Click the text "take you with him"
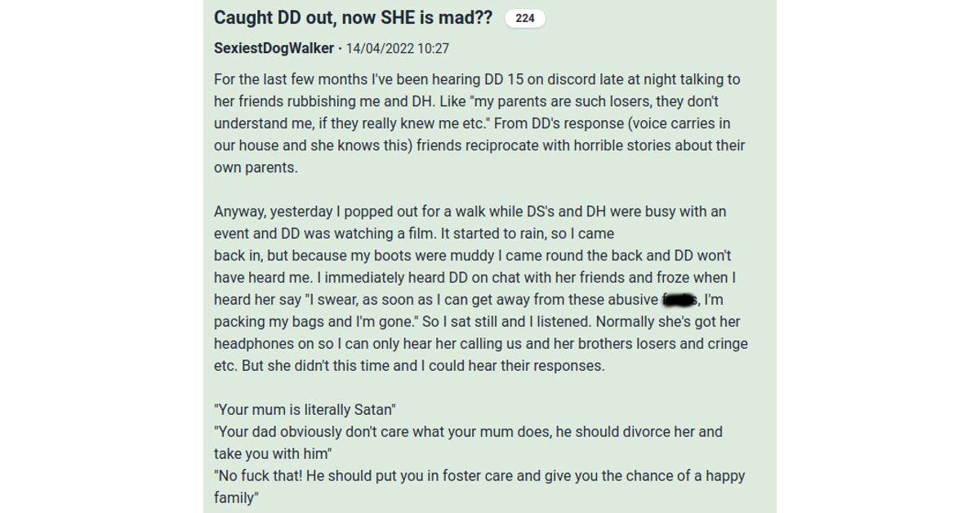This screenshot has height=513, width=980. click(271, 453)
